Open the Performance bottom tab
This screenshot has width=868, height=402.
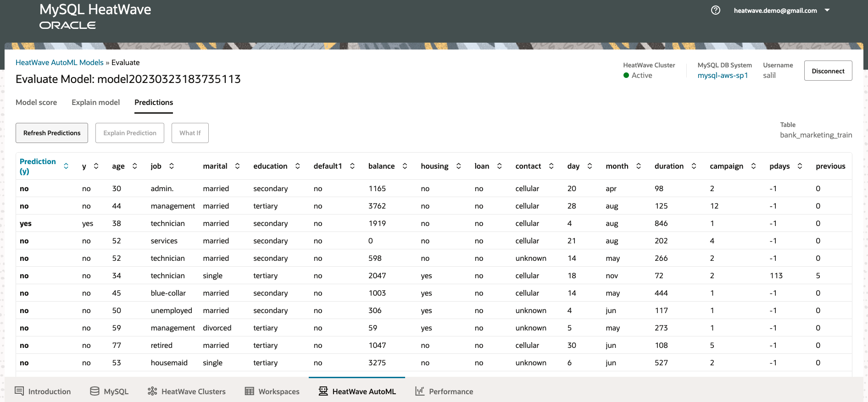point(444,391)
